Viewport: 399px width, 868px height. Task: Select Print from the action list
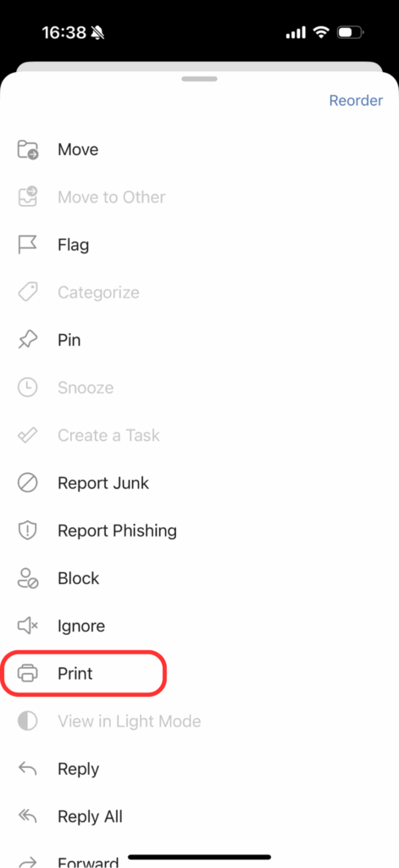coord(199,673)
